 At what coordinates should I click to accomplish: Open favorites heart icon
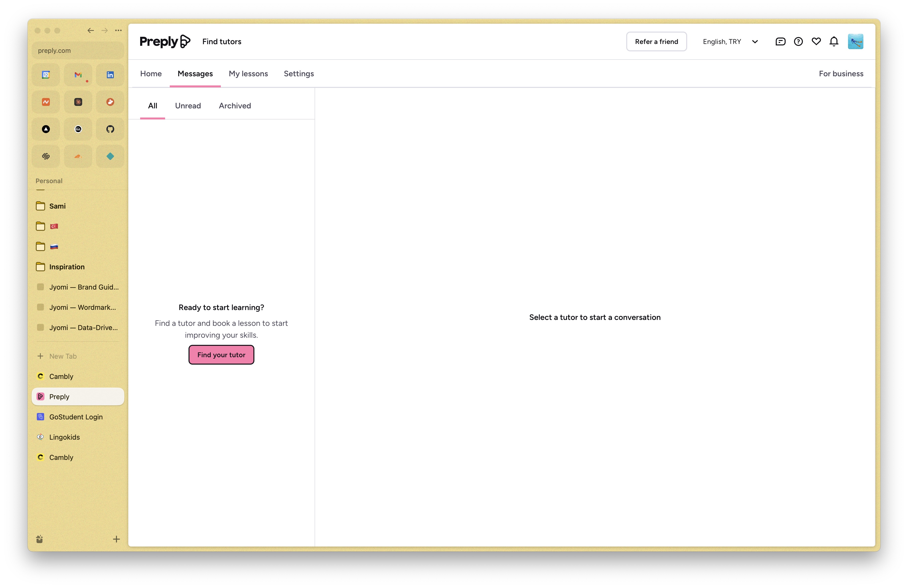816,41
